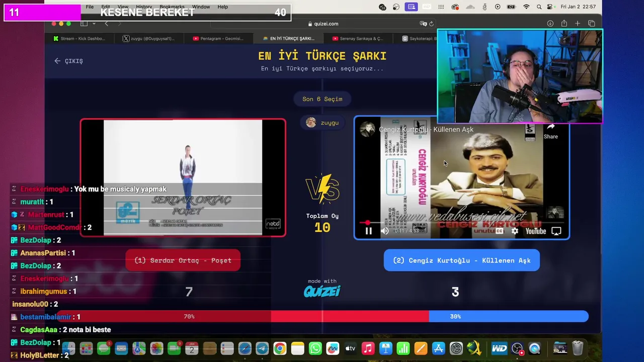Toggle closed captions on YouTube player
Viewport: 644px width, 362px height.
[499, 231]
